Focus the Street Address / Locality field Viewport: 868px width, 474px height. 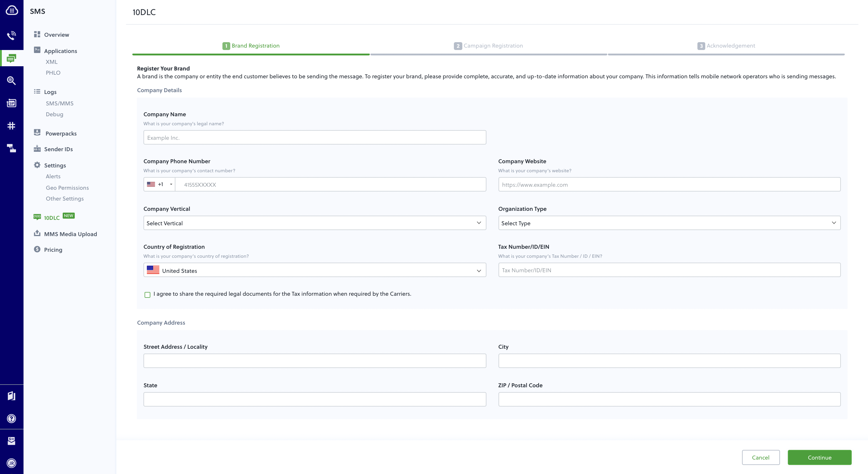315,361
